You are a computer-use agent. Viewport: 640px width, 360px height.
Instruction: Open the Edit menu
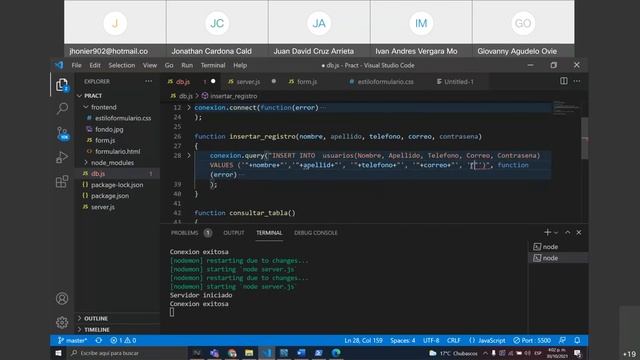point(95,65)
